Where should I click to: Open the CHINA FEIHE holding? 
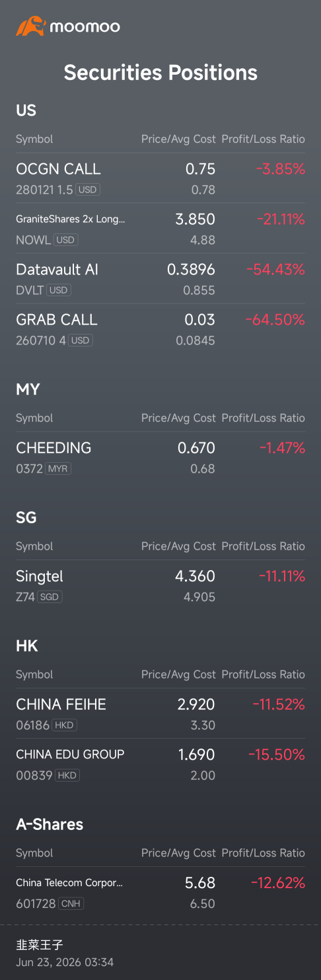click(160, 714)
